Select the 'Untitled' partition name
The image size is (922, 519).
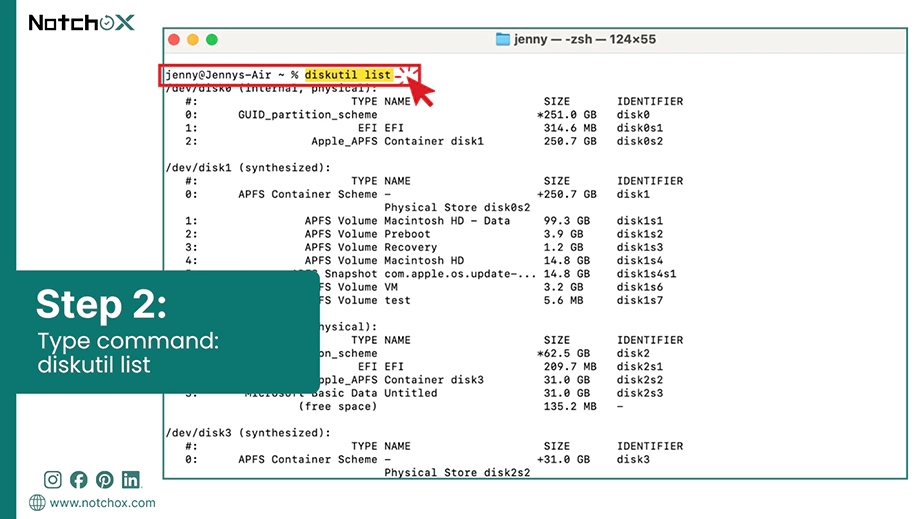tap(410, 393)
